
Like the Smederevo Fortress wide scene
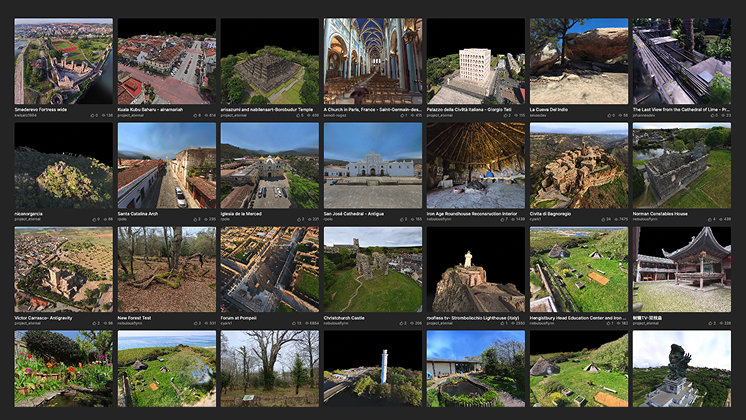pyautogui.click(x=92, y=115)
